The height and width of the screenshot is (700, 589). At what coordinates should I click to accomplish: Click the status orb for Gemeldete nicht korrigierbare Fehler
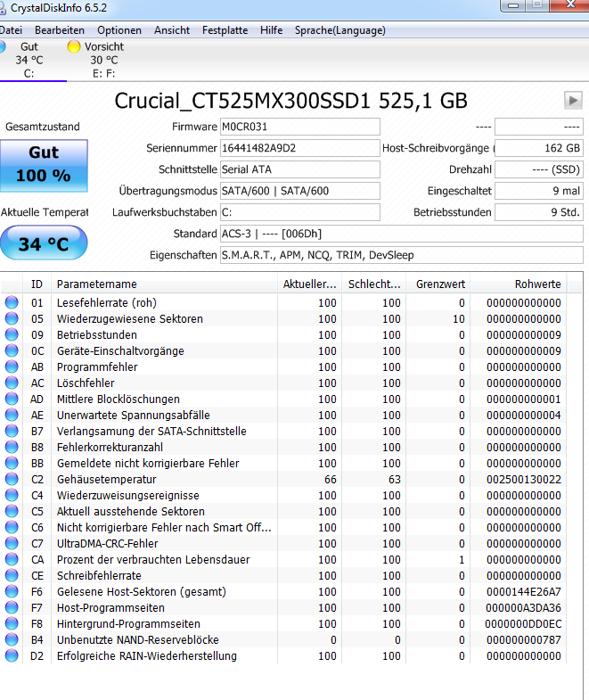pyautogui.click(x=12, y=463)
